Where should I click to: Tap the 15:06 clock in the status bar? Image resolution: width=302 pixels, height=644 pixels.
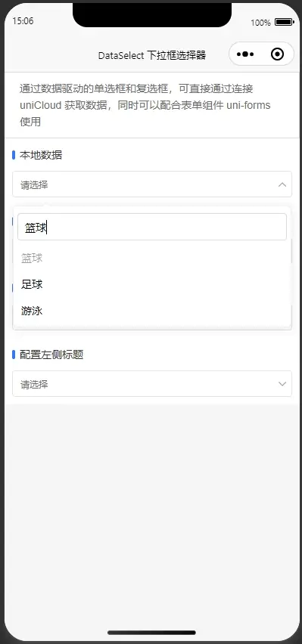(23, 21)
